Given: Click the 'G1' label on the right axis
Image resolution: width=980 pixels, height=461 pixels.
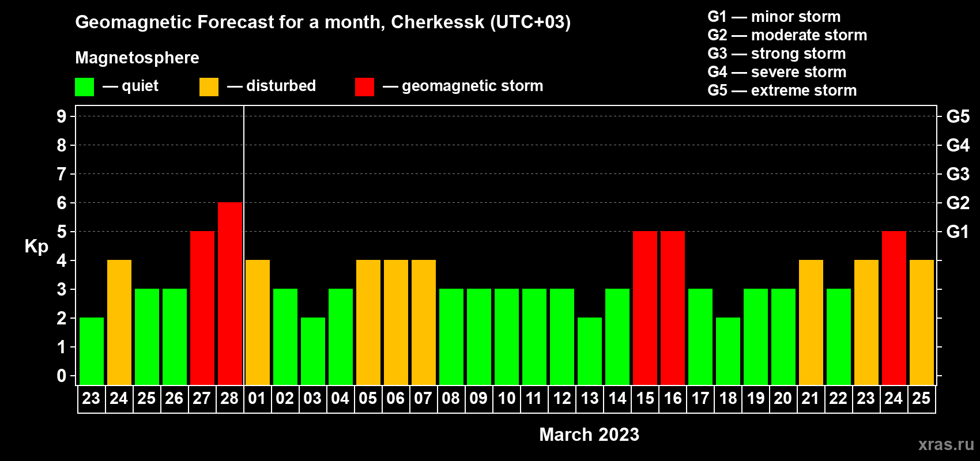Looking at the screenshot, I should [x=958, y=232].
